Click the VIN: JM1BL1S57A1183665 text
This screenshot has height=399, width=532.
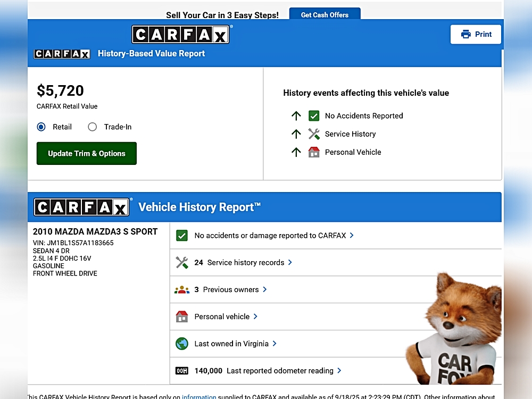73,243
